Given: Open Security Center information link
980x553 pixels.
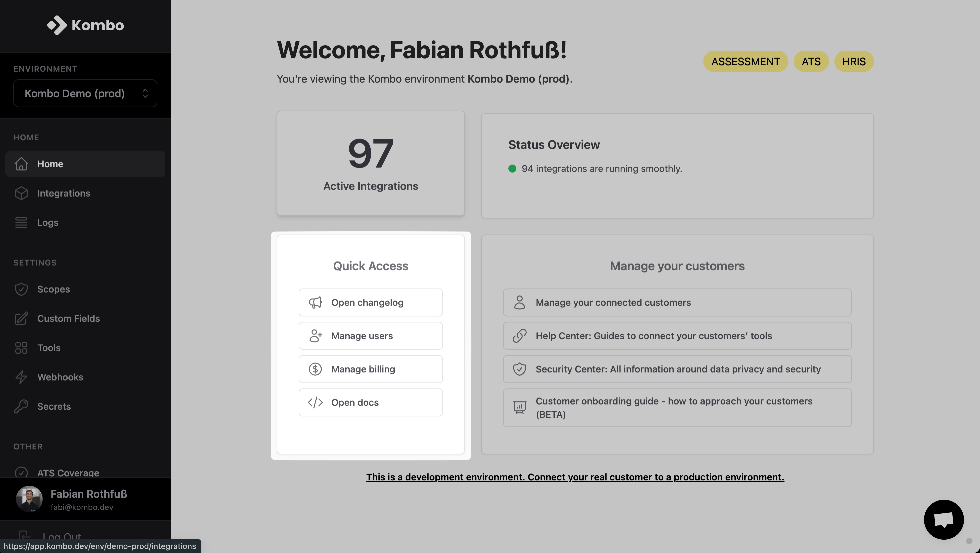Looking at the screenshot, I should click(x=677, y=369).
